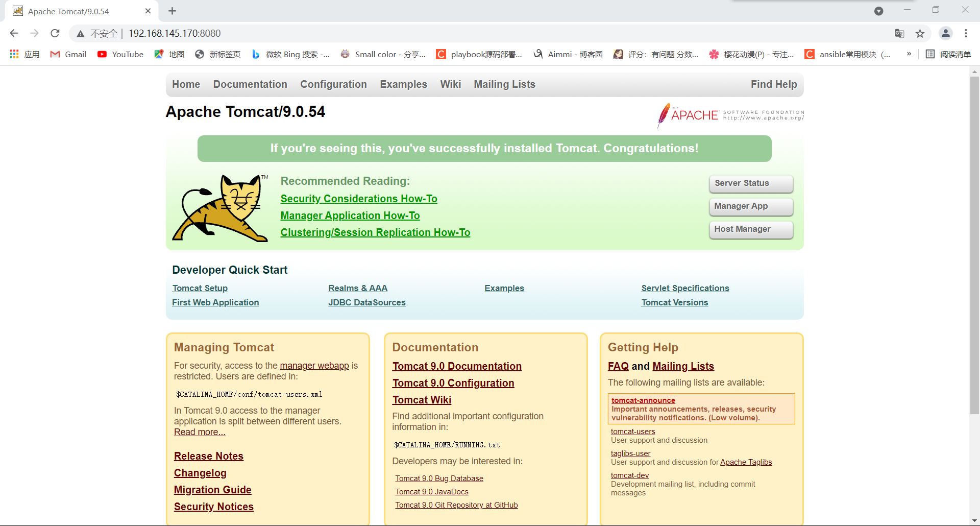Open the 新标签页 bookmark
The height and width of the screenshot is (526, 980).
pyautogui.click(x=218, y=54)
